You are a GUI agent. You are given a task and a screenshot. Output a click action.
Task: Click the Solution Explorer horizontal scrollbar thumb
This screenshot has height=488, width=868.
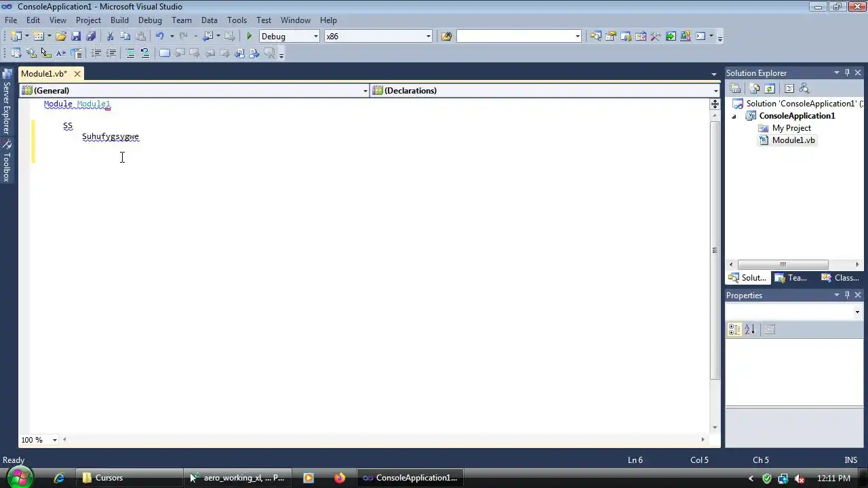[783, 264]
